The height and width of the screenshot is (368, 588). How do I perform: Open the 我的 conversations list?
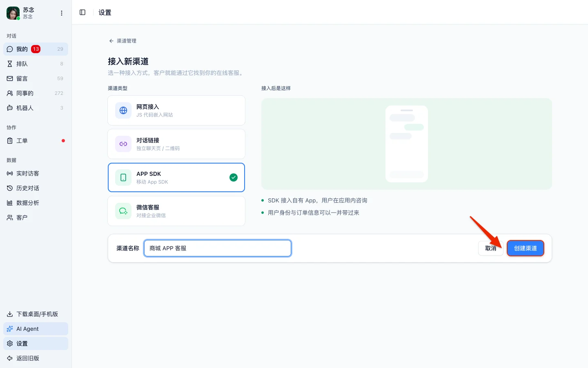[x=36, y=49]
